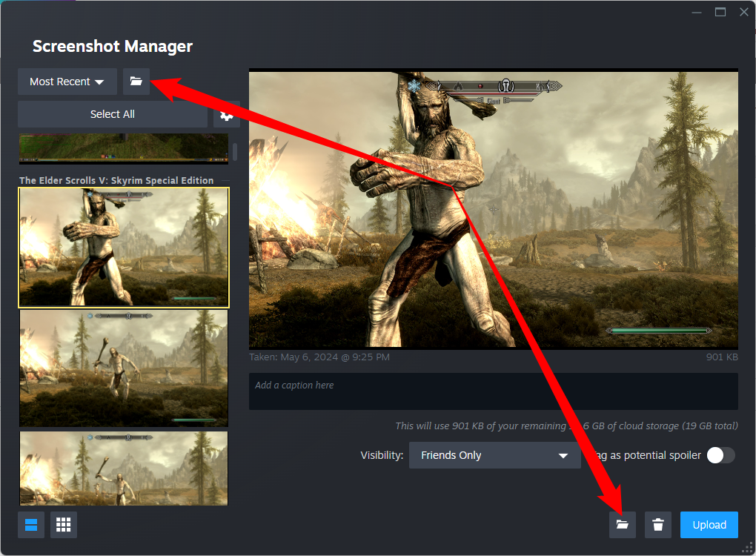The image size is (756, 556).
Task: Click the 901 KB file size text
Action: (x=722, y=357)
